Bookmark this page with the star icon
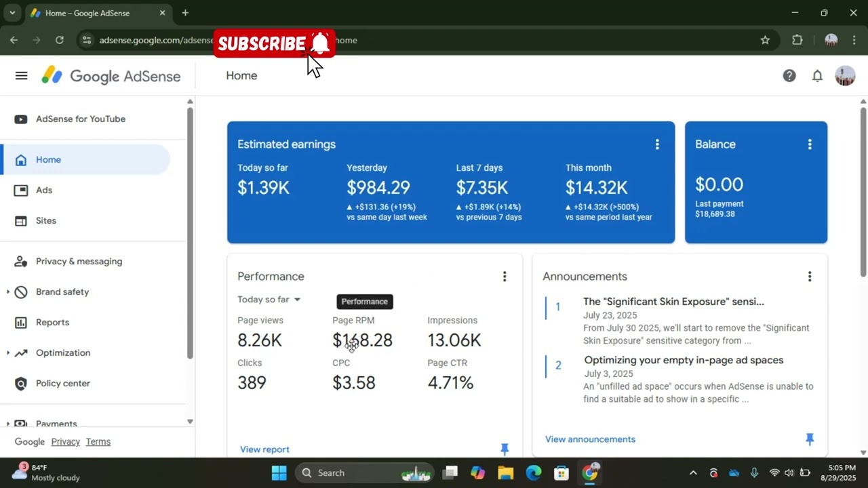Viewport: 868px width, 488px height. [765, 40]
